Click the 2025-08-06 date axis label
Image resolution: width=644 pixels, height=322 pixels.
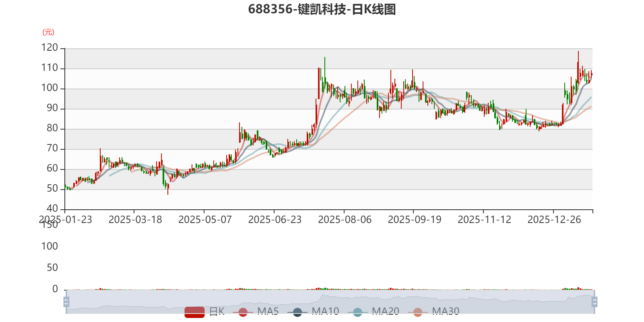point(345,220)
